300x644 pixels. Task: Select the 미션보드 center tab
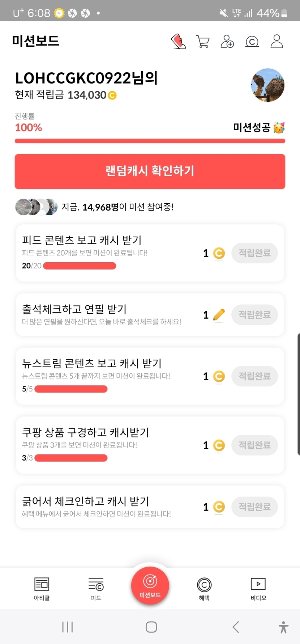[150, 585]
